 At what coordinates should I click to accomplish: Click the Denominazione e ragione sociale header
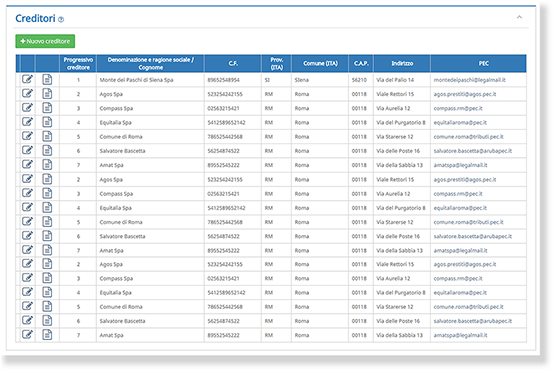[150, 63]
